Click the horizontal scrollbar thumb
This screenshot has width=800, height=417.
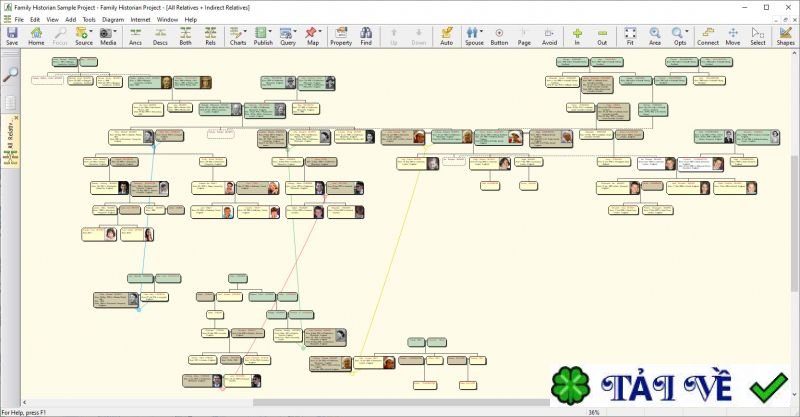pos(401,402)
